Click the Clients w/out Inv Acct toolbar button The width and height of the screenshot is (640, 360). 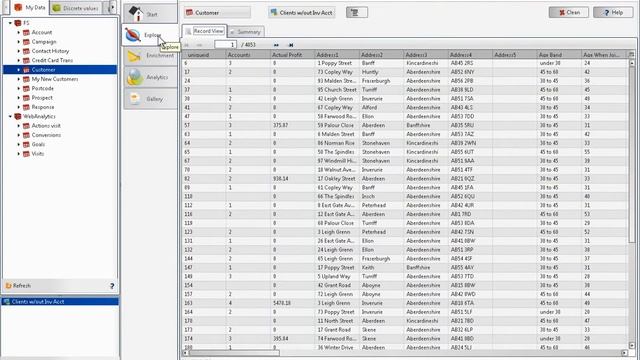[302, 13]
